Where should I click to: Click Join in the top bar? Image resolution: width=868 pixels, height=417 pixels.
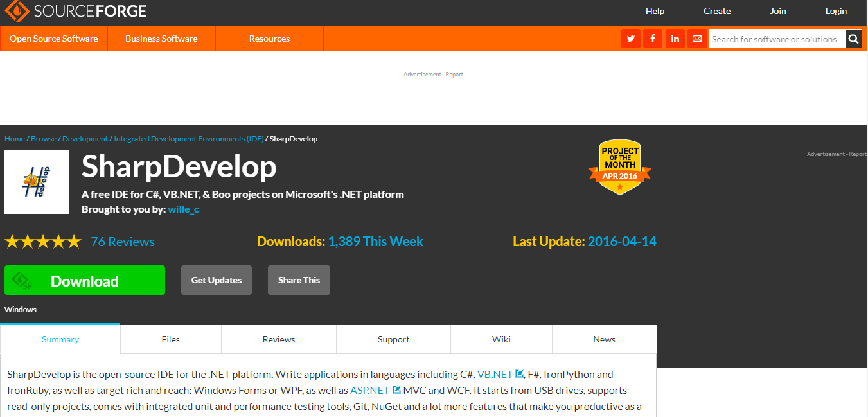(778, 11)
